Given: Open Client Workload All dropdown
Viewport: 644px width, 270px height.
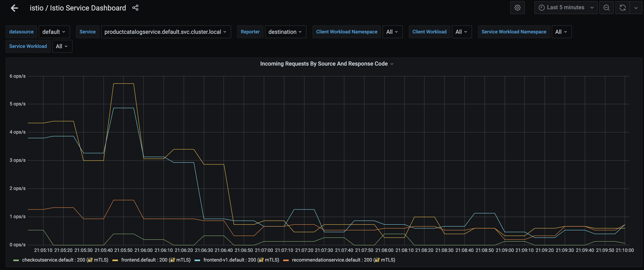Looking at the screenshot, I should click(x=462, y=32).
